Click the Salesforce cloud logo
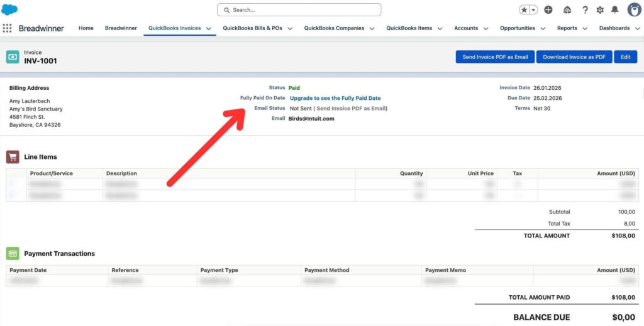 click(x=9, y=9)
